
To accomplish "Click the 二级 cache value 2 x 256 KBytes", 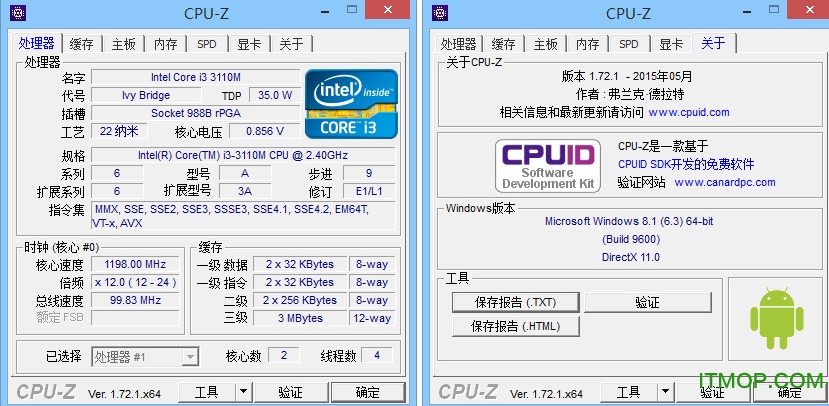I will click(300, 300).
